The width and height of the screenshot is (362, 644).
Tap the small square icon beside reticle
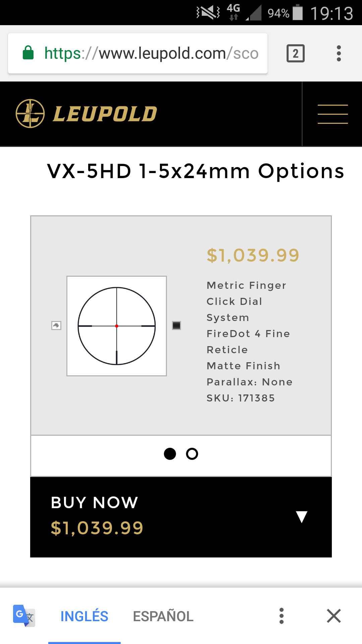point(177,325)
